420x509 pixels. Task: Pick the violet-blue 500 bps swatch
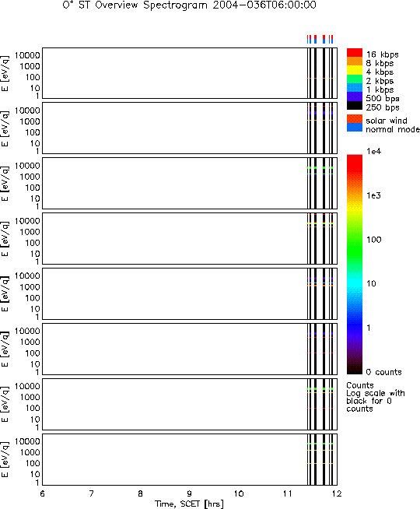[355, 97]
